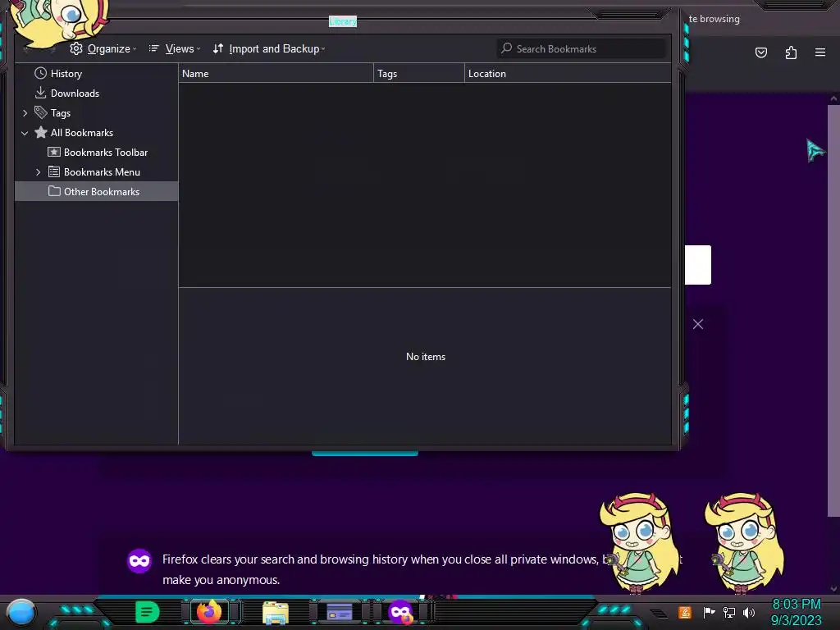Click the Tags label icon
The width and height of the screenshot is (840, 630).
coord(41,112)
